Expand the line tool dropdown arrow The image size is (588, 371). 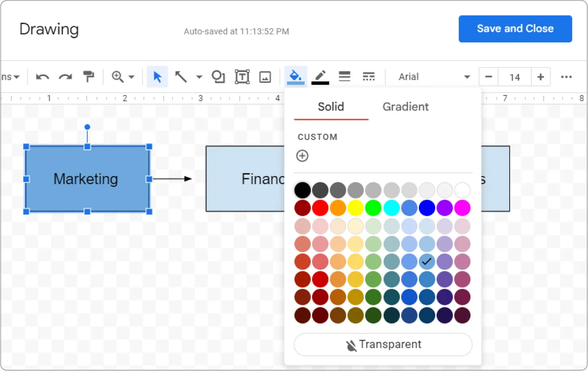(x=199, y=76)
